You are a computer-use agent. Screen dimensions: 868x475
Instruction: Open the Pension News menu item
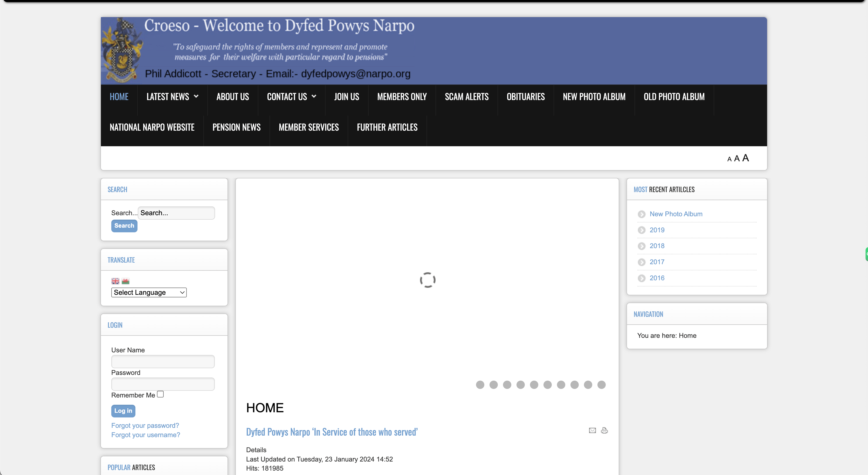pos(237,127)
